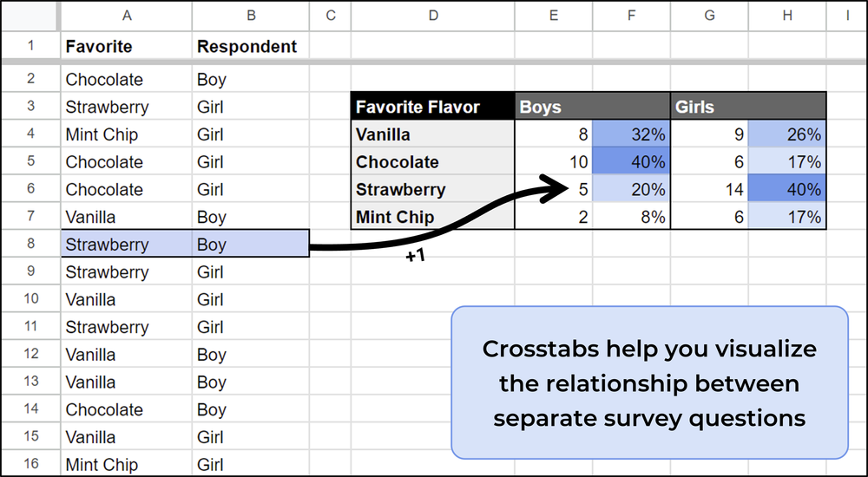
Task: Click the "Mint Chip" crosstab row label
Action: coord(432,218)
